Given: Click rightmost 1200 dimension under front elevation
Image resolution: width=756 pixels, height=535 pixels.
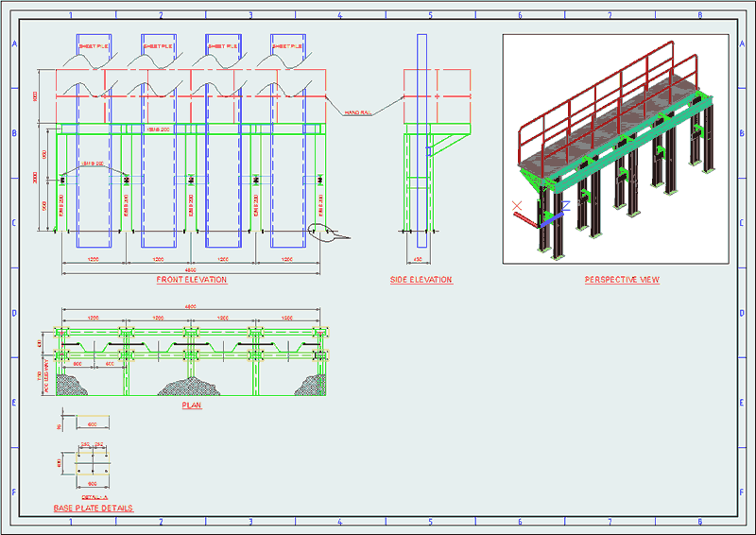Looking at the screenshot, I should pyautogui.click(x=287, y=260).
